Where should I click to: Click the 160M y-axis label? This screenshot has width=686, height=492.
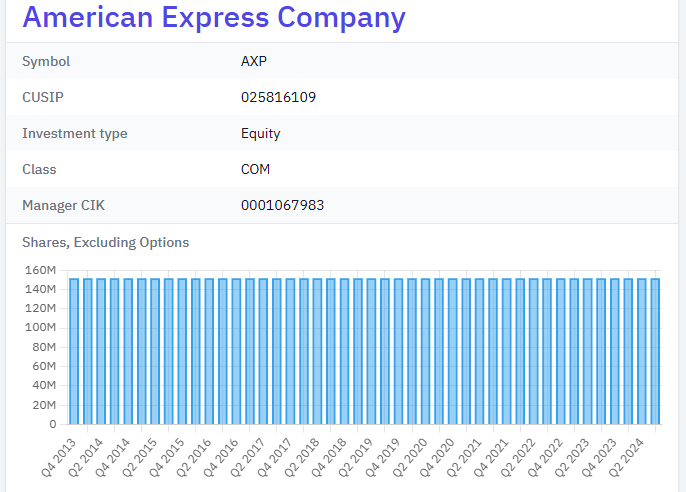[x=41, y=270]
